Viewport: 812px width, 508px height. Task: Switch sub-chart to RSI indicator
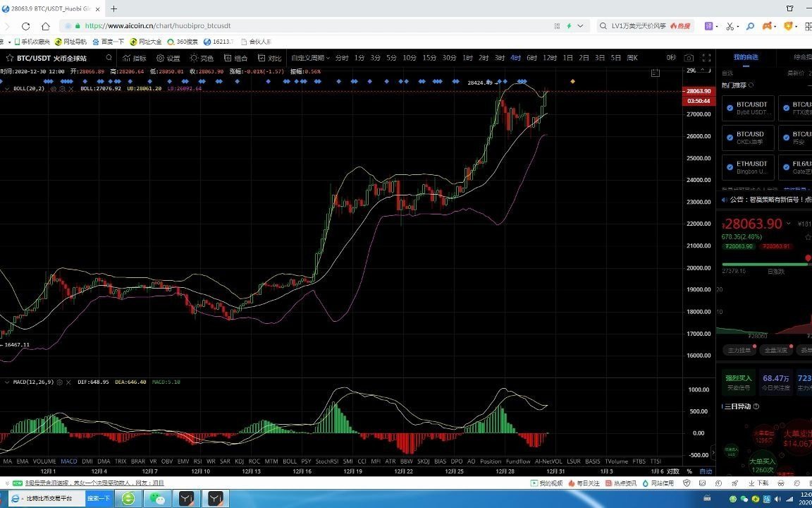[198, 461]
